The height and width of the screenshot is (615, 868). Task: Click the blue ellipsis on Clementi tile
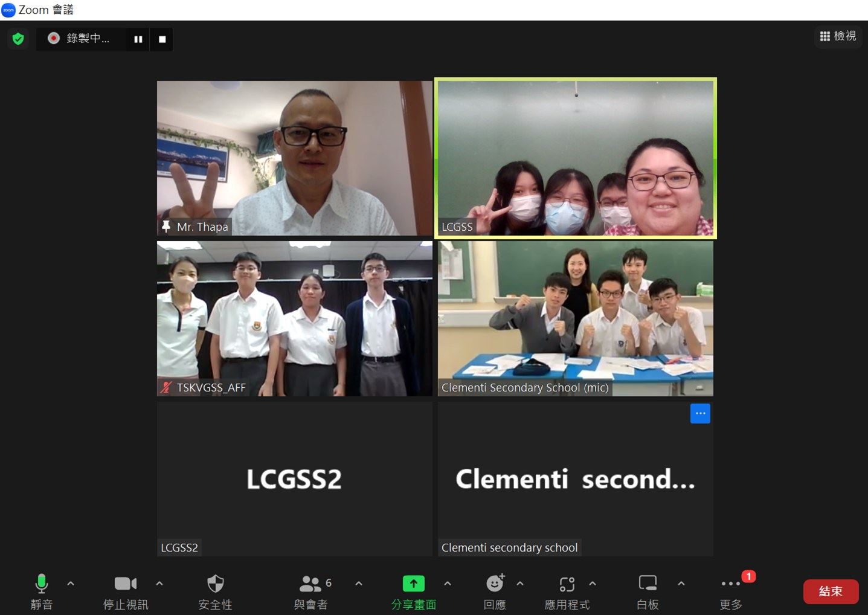(700, 413)
